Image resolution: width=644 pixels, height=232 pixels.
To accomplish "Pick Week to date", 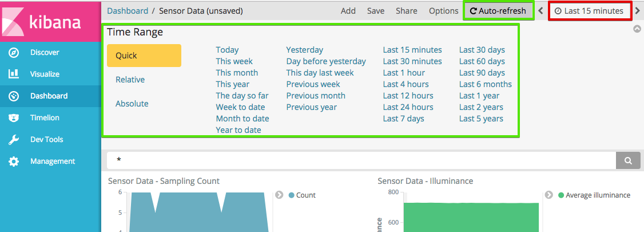I will [x=241, y=107].
